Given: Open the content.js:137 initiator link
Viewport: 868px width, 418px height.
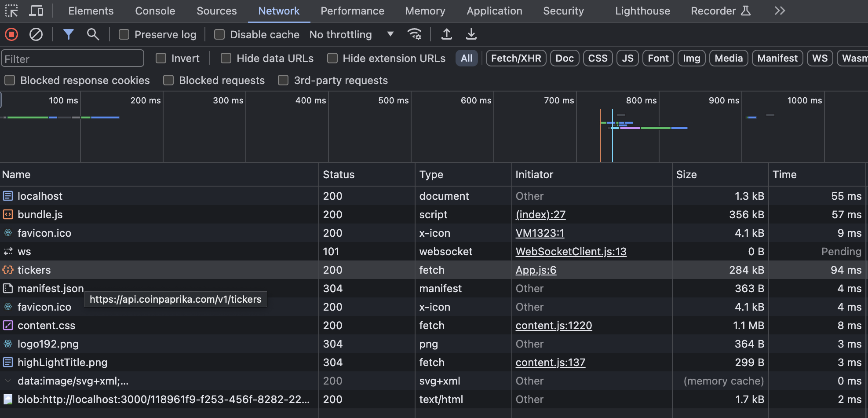Looking at the screenshot, I should pos(551,362).
